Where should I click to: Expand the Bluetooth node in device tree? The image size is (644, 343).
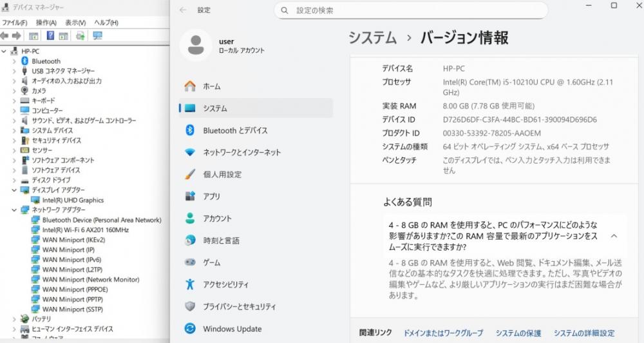(x=14, y=61)
